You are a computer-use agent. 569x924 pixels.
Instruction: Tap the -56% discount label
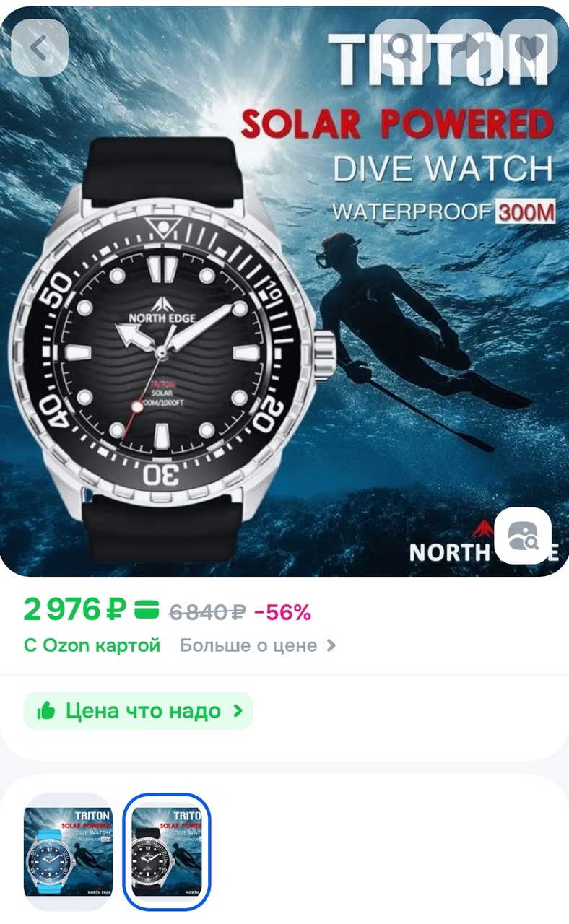coord(282,613)
